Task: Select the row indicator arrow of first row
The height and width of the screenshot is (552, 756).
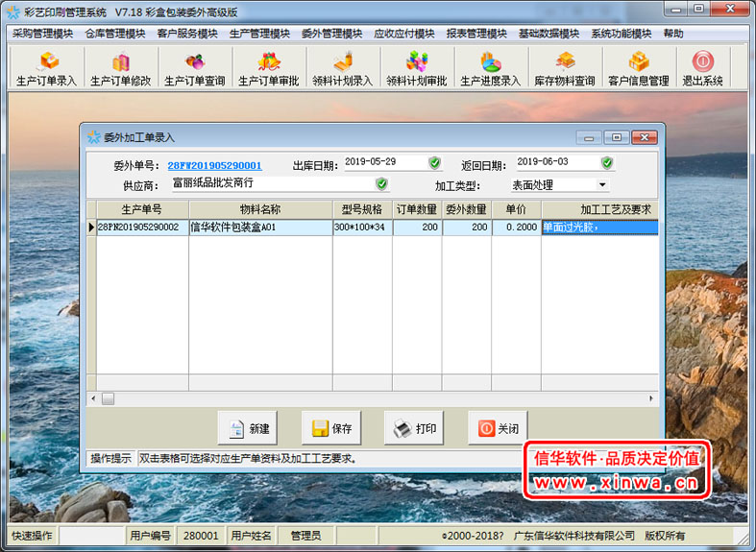Action: (x=91, y=228)
